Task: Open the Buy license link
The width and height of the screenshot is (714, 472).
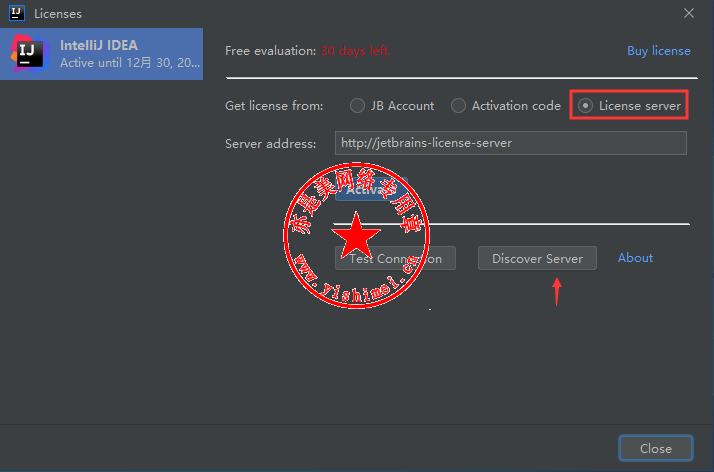Action: coord(658,51)
